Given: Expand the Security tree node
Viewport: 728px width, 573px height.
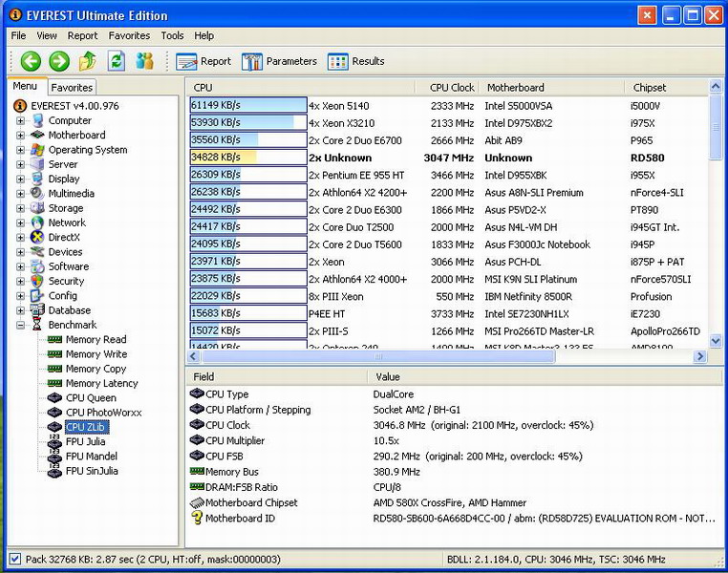Looking at the screenshot, I should coord(20,281).
